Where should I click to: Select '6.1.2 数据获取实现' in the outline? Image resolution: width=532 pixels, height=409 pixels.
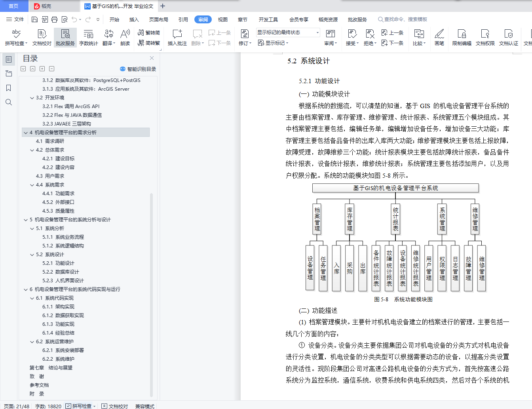(63, 316)
